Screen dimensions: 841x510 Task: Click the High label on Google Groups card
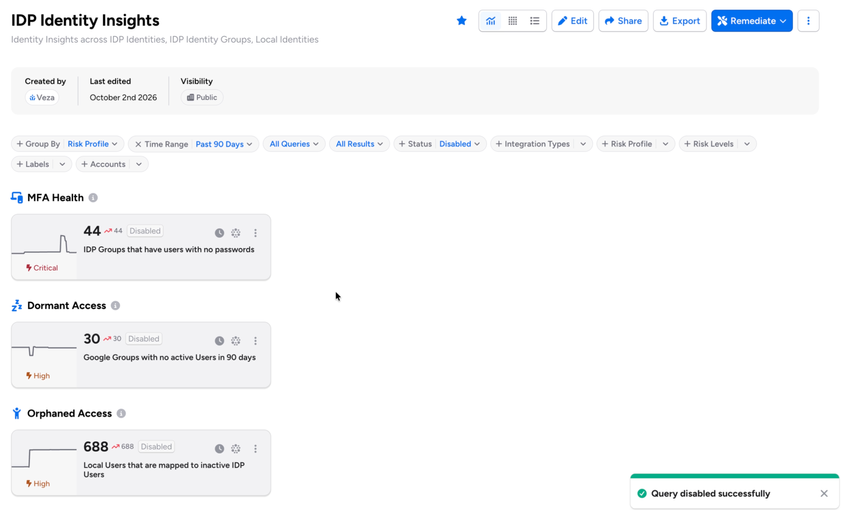[38, 376]
